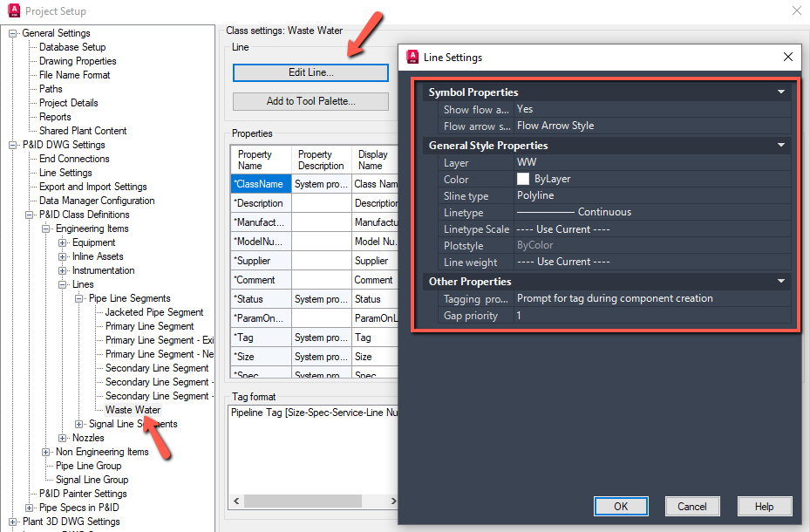This screenshot has width=810, height=532.
Task: Collapse the Pipe Line Segments node
Action: click(79, 298)
